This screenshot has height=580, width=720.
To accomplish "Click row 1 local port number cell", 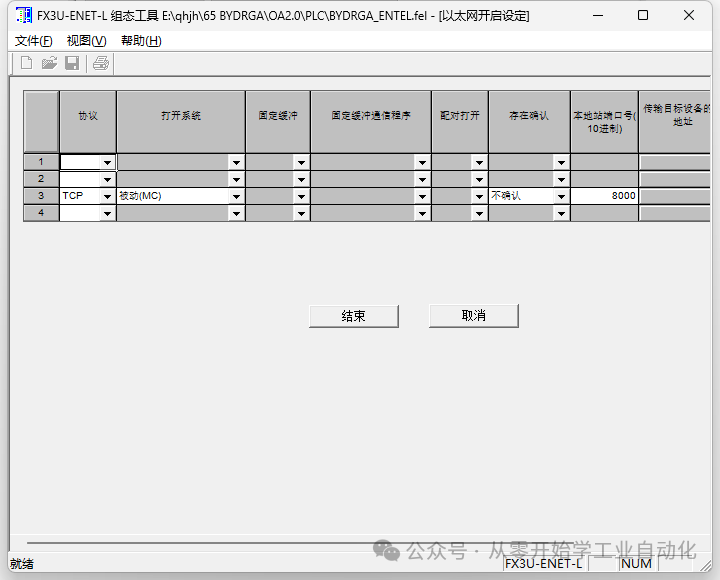I will [604, 162].
